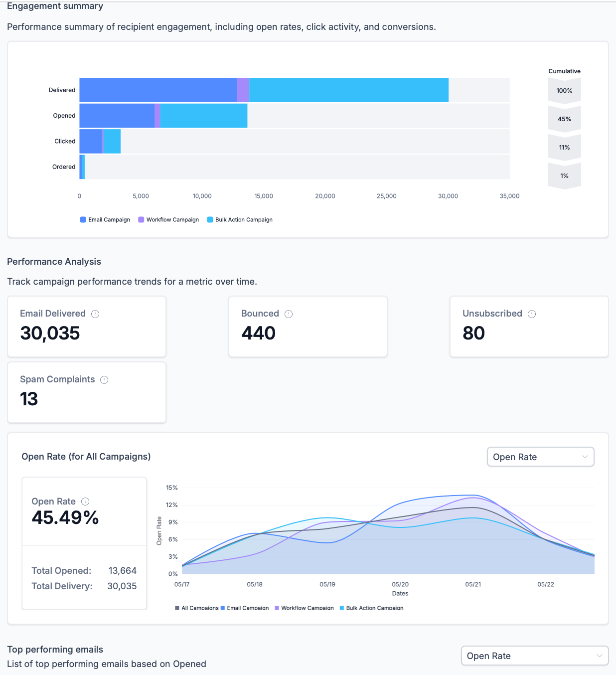Click the Spam Complaints info icon

[104, 380]
